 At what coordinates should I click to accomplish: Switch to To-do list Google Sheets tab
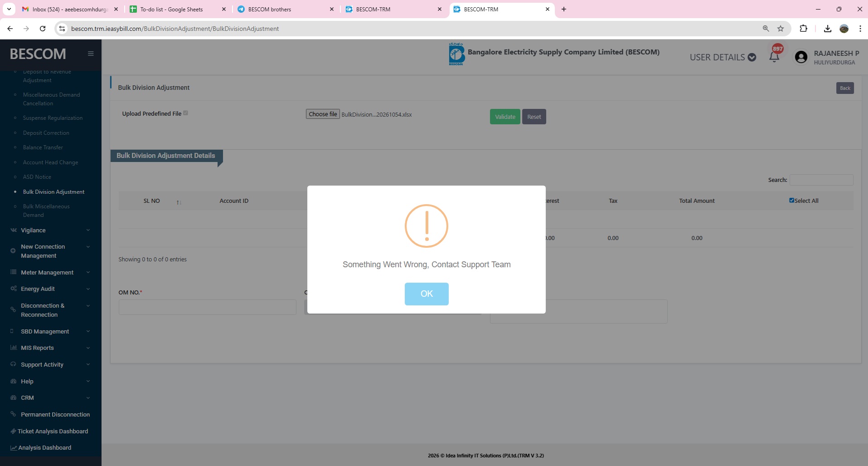[x=177, y=9]
